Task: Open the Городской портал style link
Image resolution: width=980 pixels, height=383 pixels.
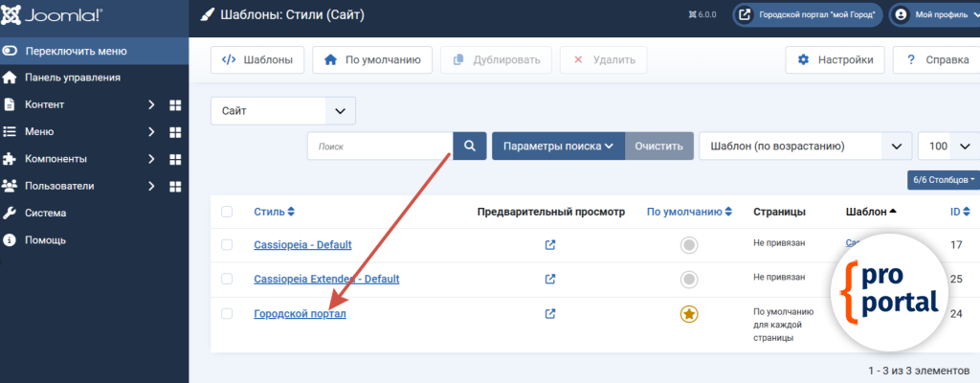Action: (x=300, y=314)
